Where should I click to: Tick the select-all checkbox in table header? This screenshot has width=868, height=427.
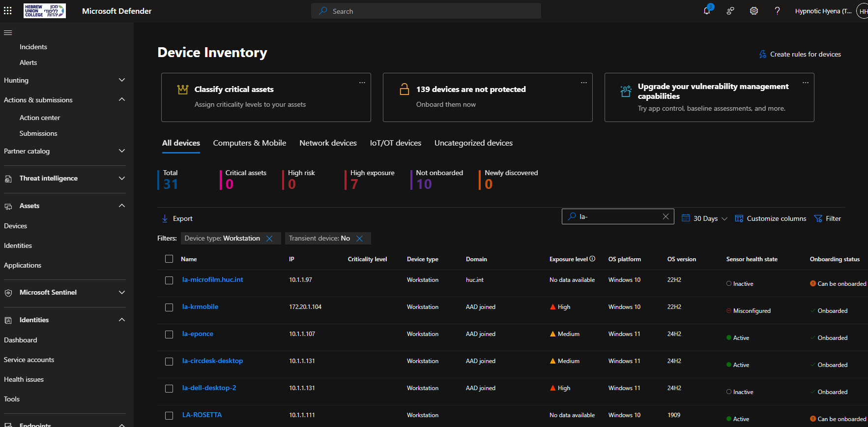(169, 259)
